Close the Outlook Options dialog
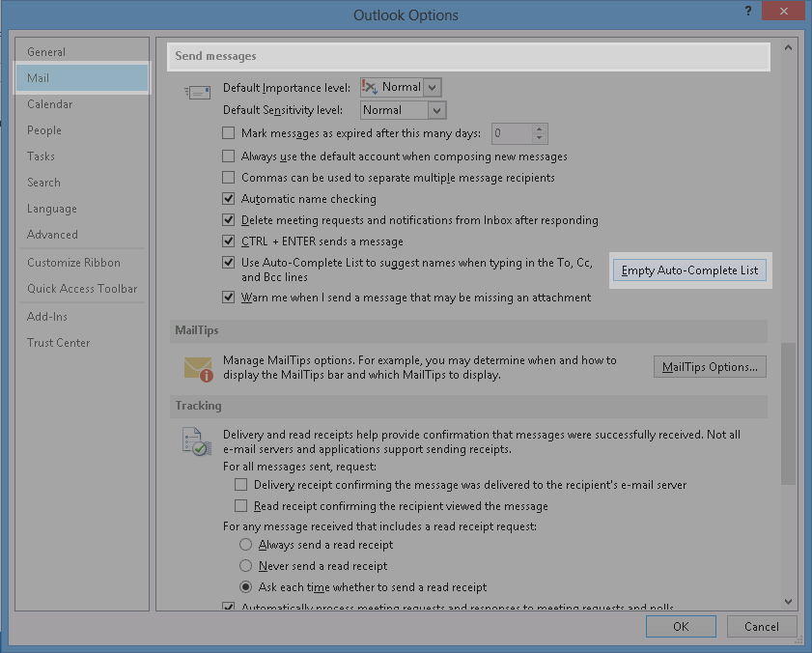The height and width of the screenshot is (653, 812). 784,11
